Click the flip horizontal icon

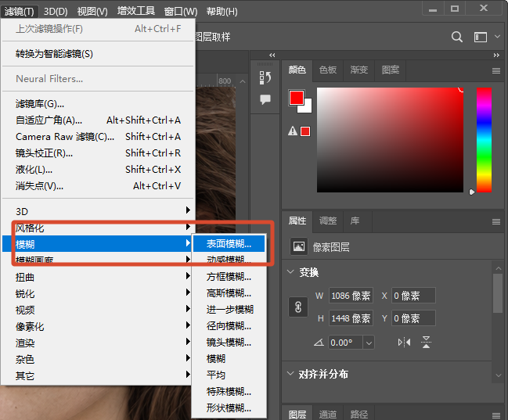404,343
